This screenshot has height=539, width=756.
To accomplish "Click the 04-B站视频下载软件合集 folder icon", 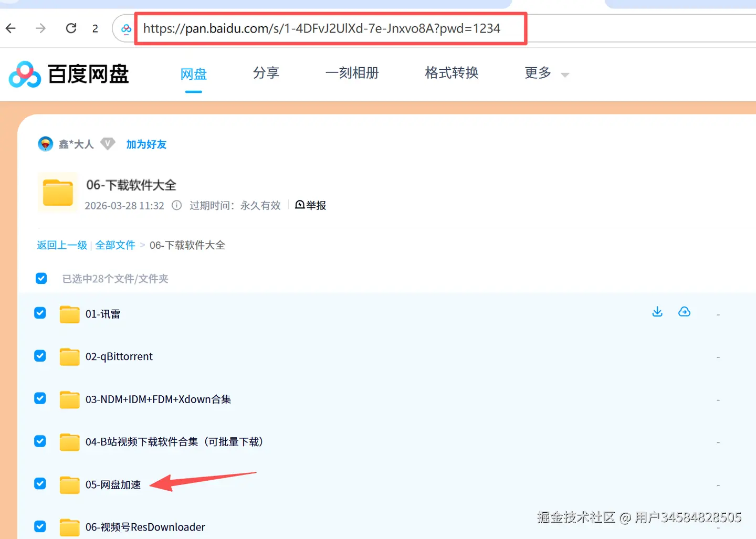I will pyautogui.click(x=69, y=442).
